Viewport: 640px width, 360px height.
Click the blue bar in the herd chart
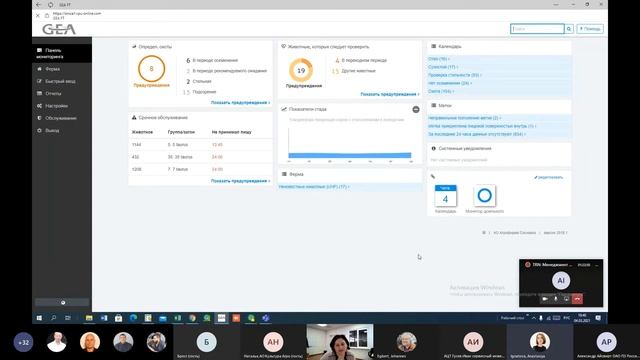pos(349,155)
